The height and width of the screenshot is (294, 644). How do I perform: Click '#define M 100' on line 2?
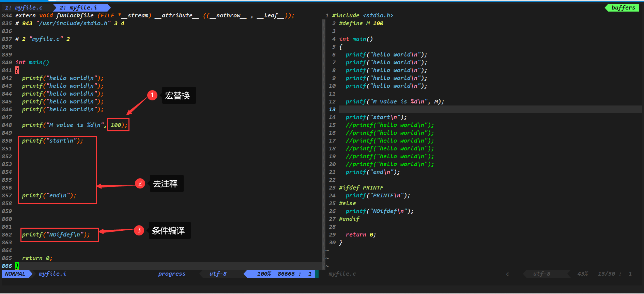click(x=361, y=23)
